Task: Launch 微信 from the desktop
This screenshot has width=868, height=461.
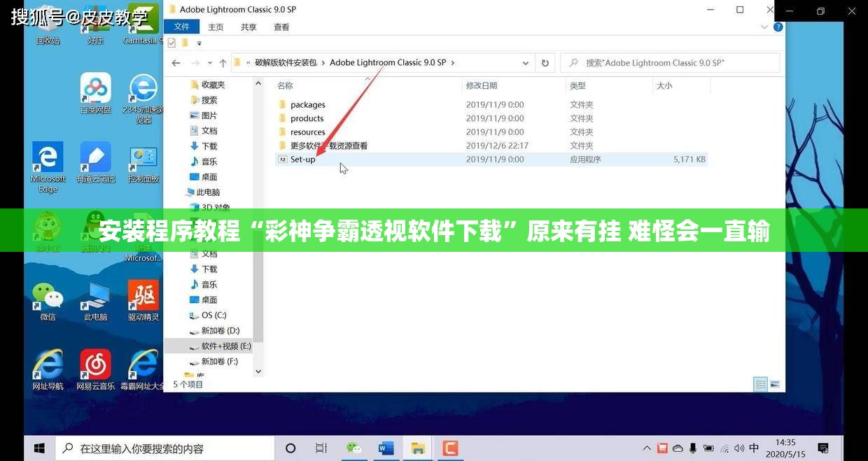Action: coord(48,301)
